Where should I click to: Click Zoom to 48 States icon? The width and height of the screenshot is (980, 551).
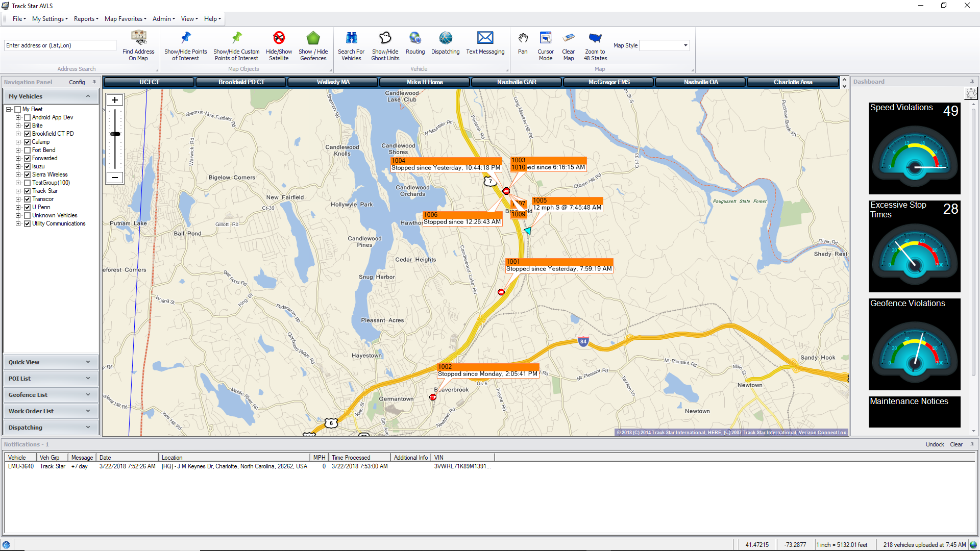[595, 39]
